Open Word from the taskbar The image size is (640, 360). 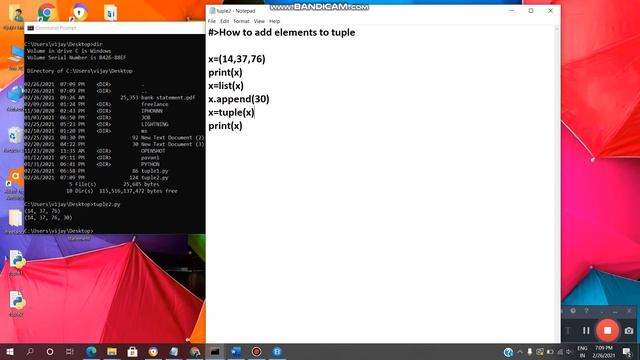tap(236, 351)
